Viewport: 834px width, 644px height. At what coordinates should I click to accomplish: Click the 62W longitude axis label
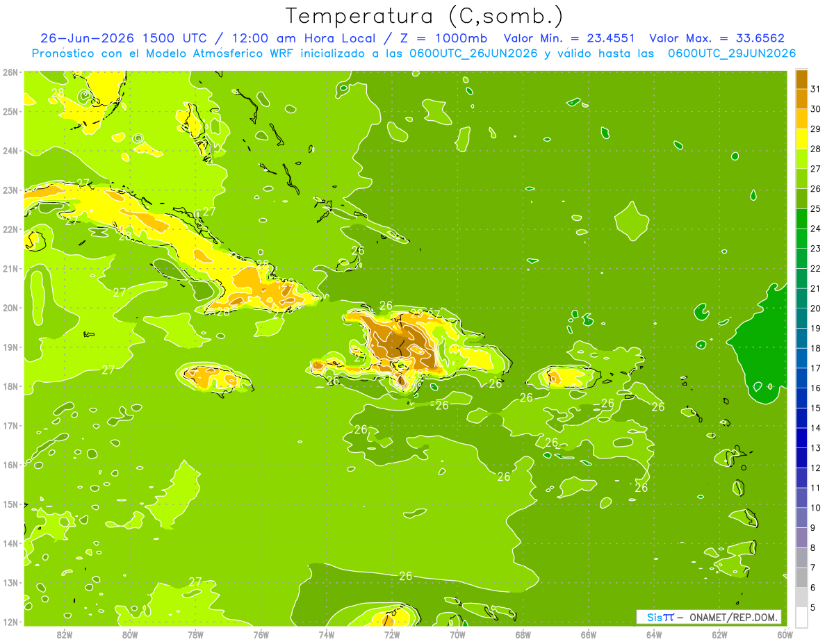(x=719, y=634)
